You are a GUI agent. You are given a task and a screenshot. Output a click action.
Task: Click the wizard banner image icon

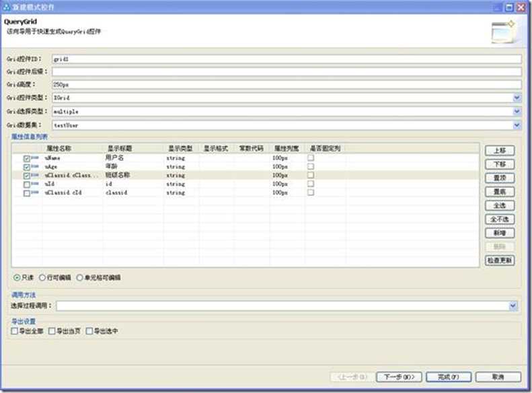[503, 32]
